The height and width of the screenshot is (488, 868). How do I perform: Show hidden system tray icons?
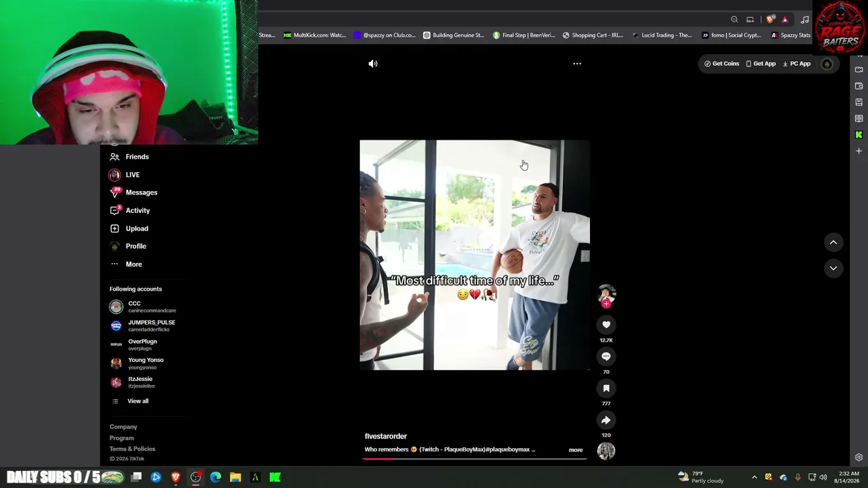pos(754,477)
